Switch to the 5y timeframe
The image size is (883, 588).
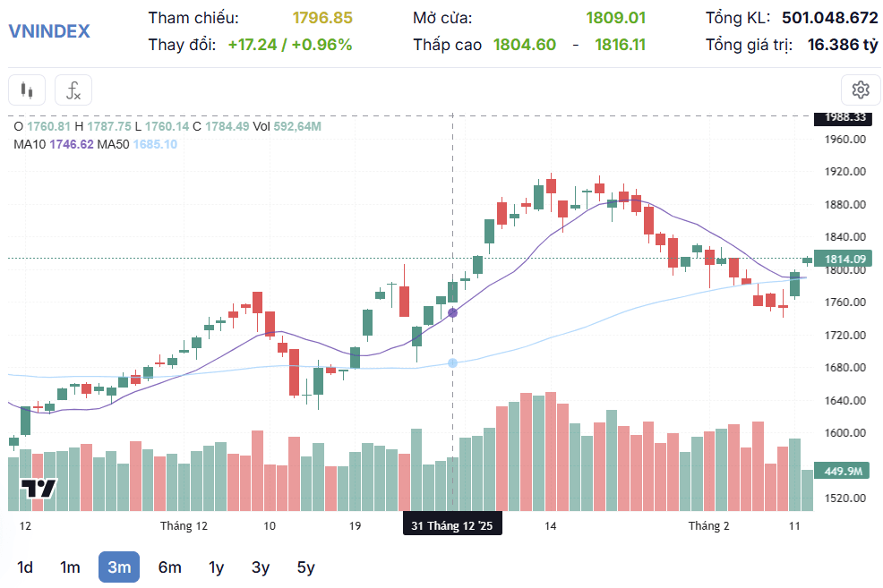[x=305, y=567]
